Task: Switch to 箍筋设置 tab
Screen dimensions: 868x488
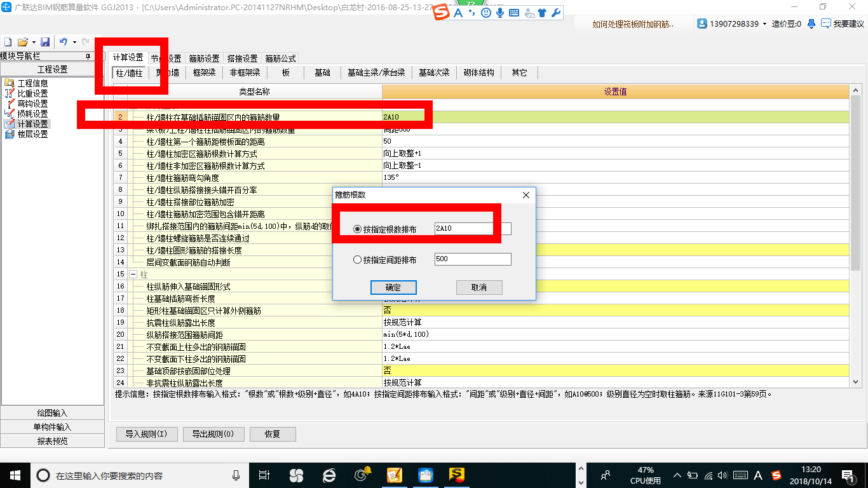Action: (x=204, y=58)
